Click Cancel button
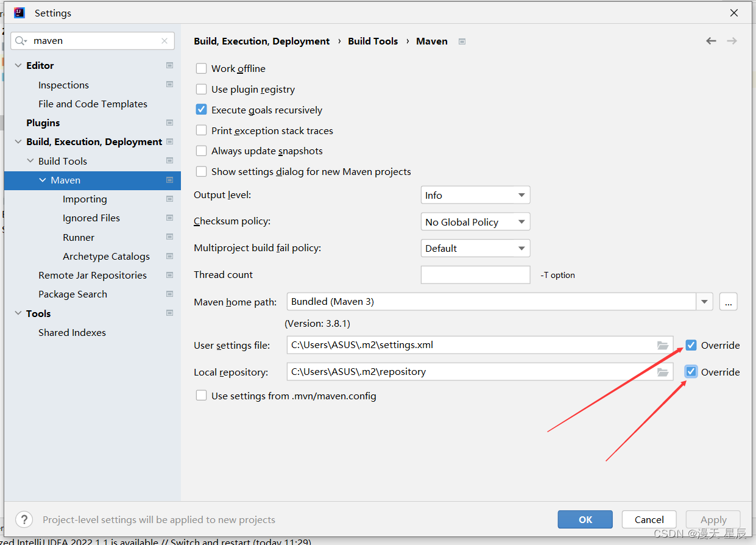Image resolution: width=756 pixels, height=545 pixels. [x=649, y=519]
